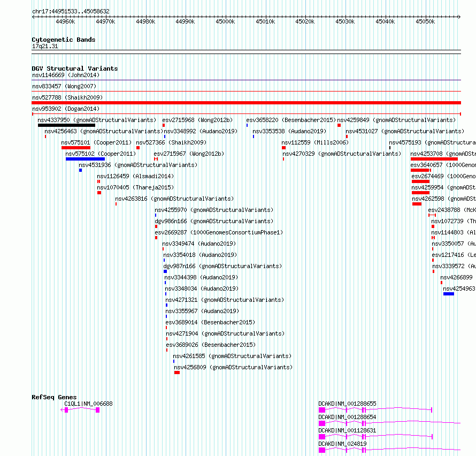This screenshot has width=476, height=456.
Task: Click nsv4261585 gnomAD variant label
Action: coord(232,356)
